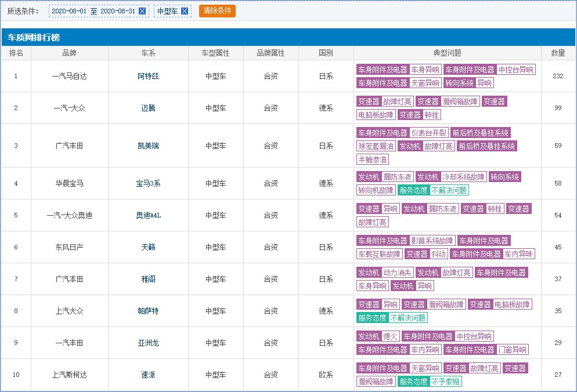The width and height of the screenshot is (577, 392).
Task: Click the 仪表台开裂 problem tag
Action: pos(428,133)
